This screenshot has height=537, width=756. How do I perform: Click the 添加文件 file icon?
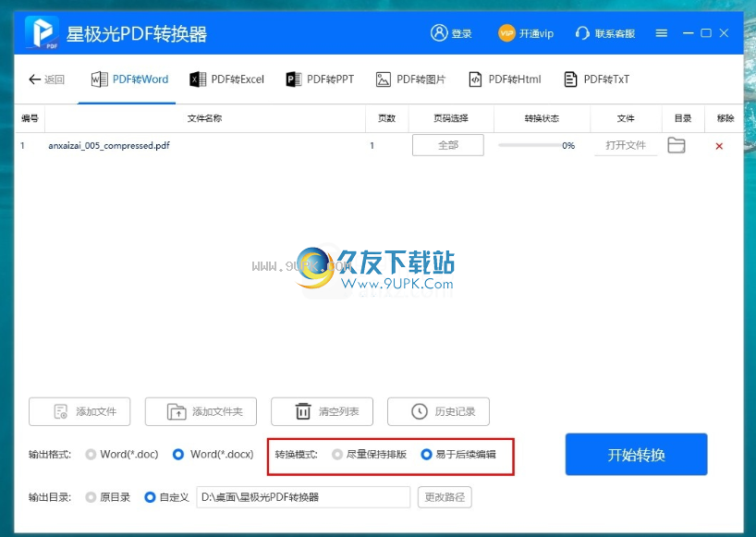click(60, 411)
